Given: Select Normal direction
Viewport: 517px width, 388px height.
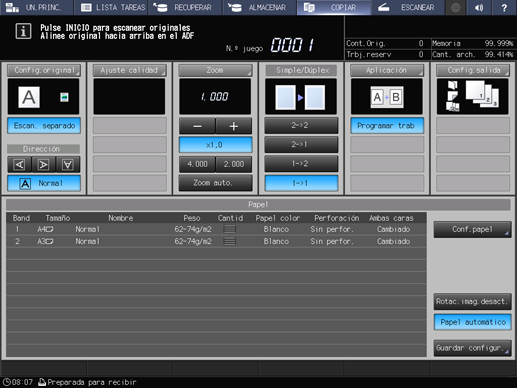Looking at the screenshot, I should [44, 183].
